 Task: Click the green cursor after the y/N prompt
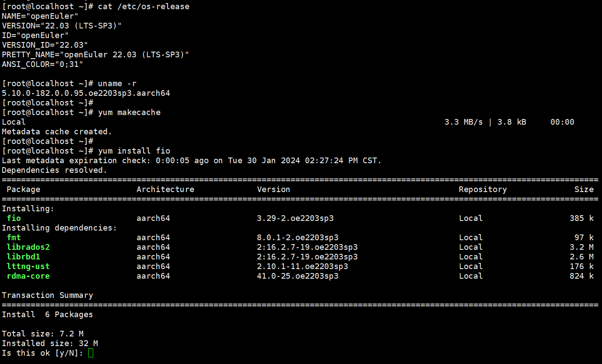pos(91,353)
